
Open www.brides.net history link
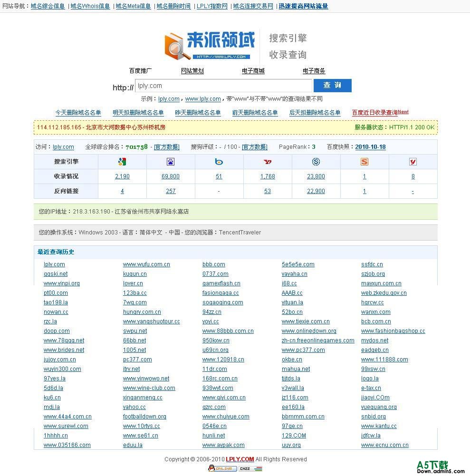64,350
